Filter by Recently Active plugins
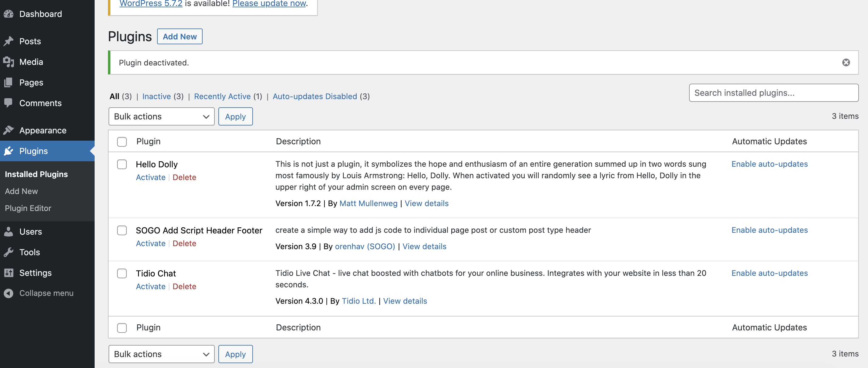Image resolution: width=868 pixels, height=368 pixels. pos(222,96)
